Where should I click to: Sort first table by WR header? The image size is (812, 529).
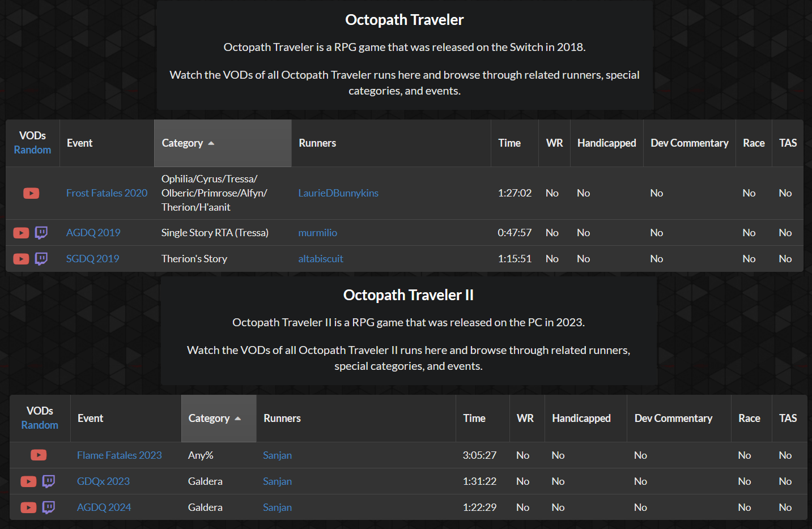[554, 143]
